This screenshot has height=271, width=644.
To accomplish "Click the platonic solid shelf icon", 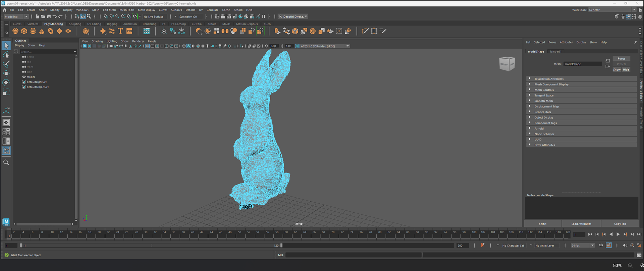I will tap(86, 31).
